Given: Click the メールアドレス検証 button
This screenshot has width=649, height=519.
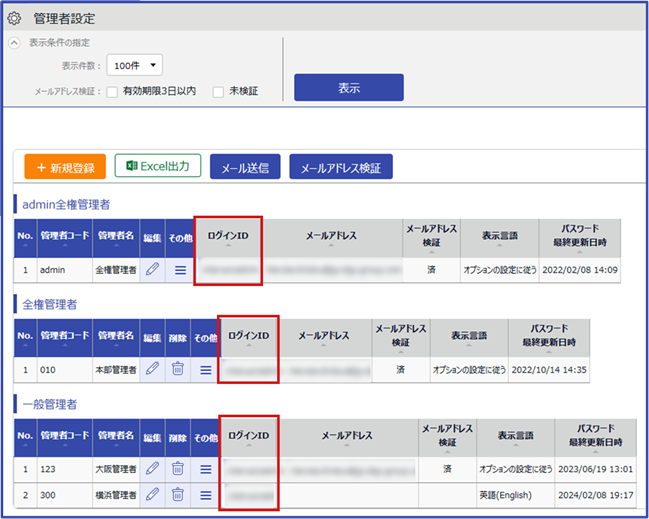Looking at the screenshot, I should click(x=341, y=167).
